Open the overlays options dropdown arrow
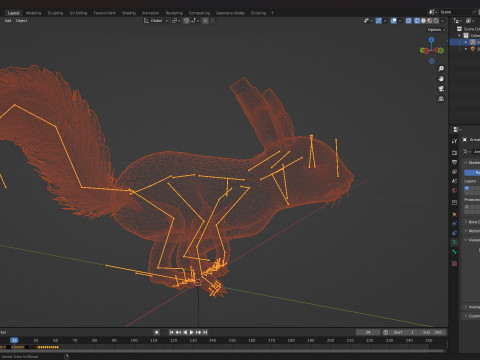480x360 pixels. (400, 21)
